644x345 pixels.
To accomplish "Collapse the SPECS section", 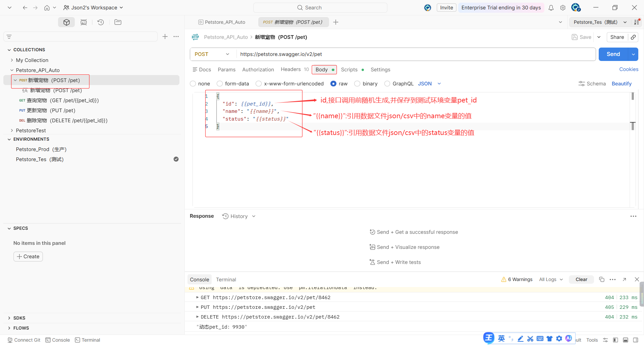I will [x=9, y=228].
